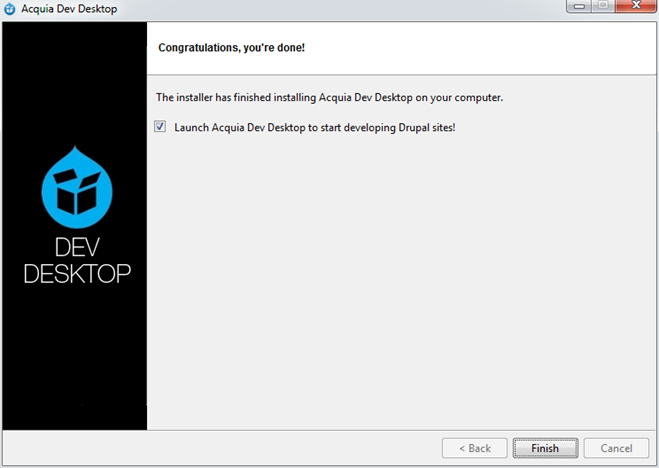Click the 'DEV DESKTOP' sidebar text
659x468 pixels.
point(77,260)
